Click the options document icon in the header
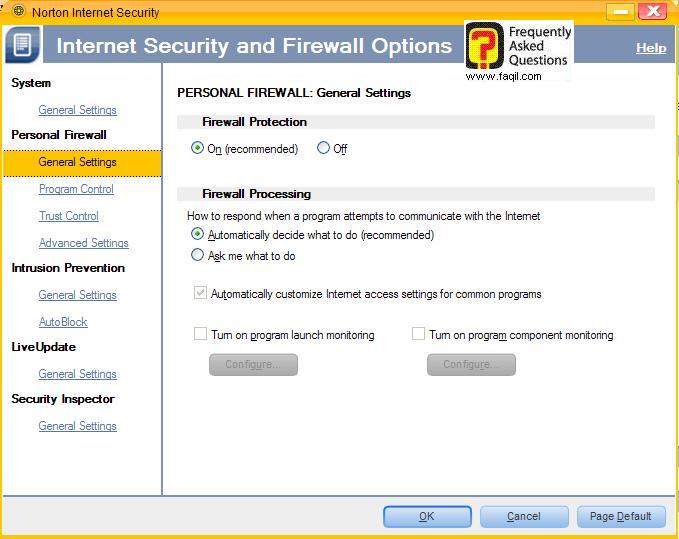This screenshot has width=679, height=539. point(23,46)
